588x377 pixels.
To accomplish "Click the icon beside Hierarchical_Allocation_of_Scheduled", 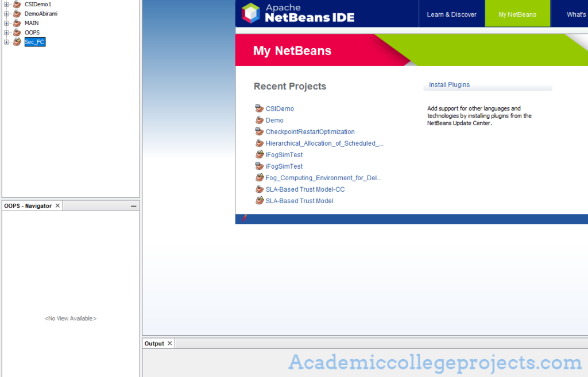I will [x=259, y=143].
